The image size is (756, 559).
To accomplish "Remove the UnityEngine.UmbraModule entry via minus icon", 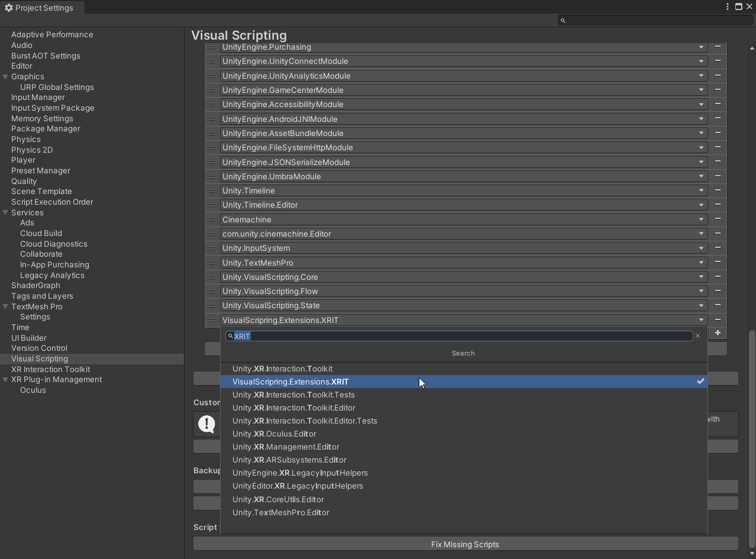I will [x=718, y=176].
